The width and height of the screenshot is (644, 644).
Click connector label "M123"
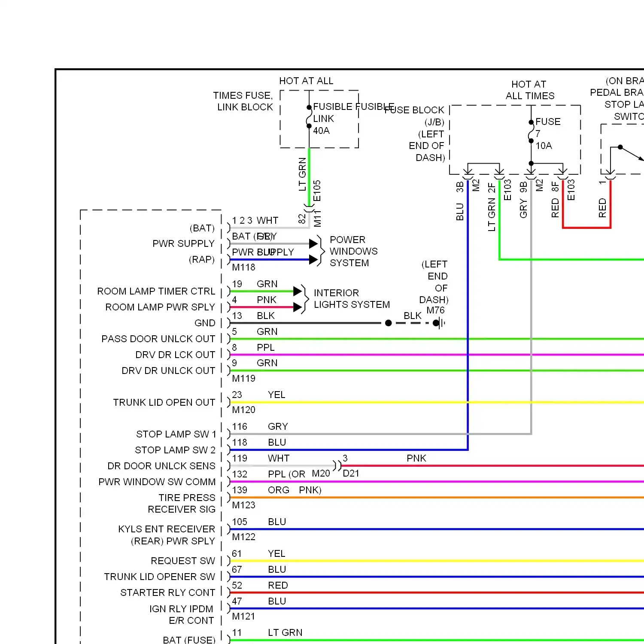pos(243,505)
